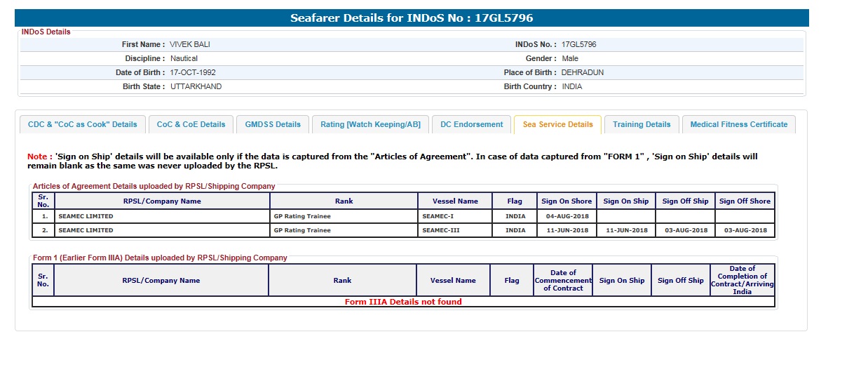
Task: Select the GMDSS Details tab
Action: point(273,124)
